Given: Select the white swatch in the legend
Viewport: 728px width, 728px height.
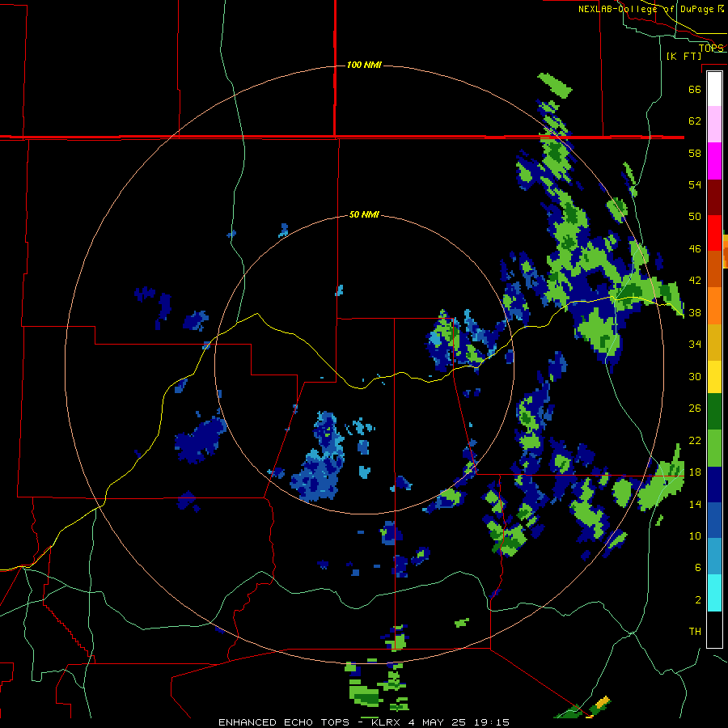Looking at the screenshot, I should tap(714, 89).
